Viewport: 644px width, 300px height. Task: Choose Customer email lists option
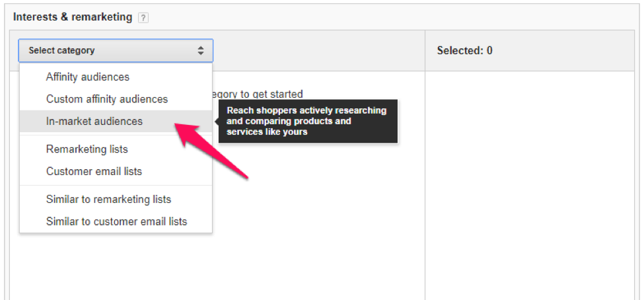coord(94,171)
